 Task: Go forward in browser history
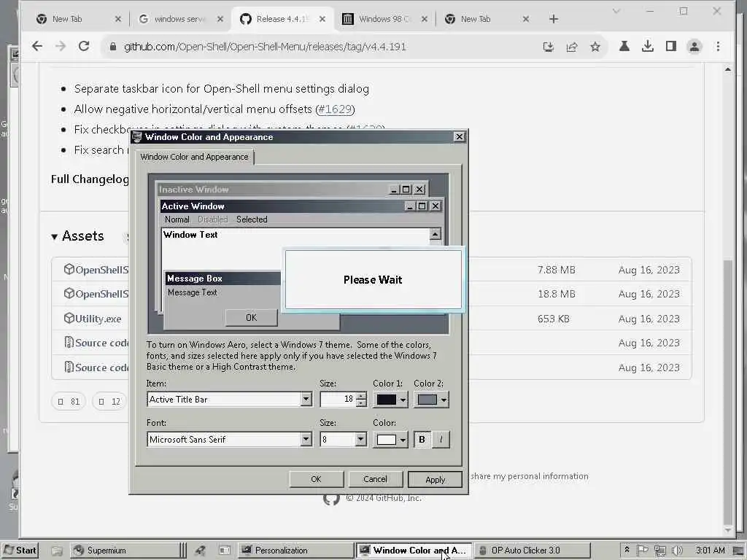61,46
